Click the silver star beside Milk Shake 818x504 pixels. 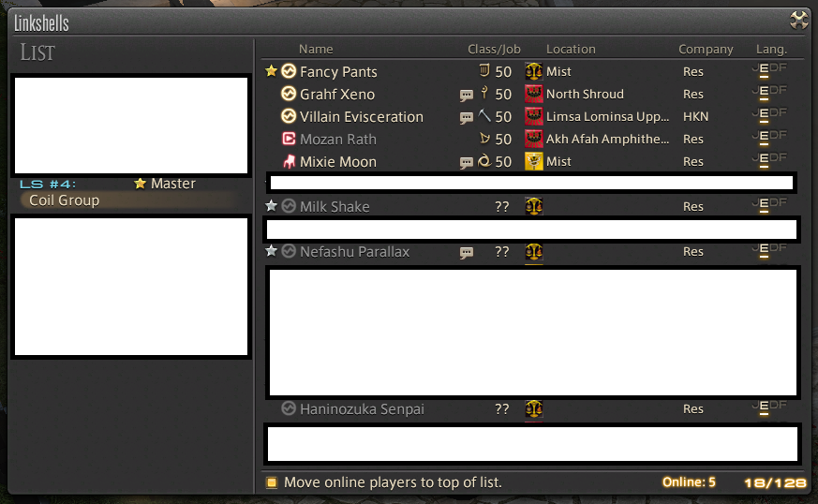coord(271,206)
